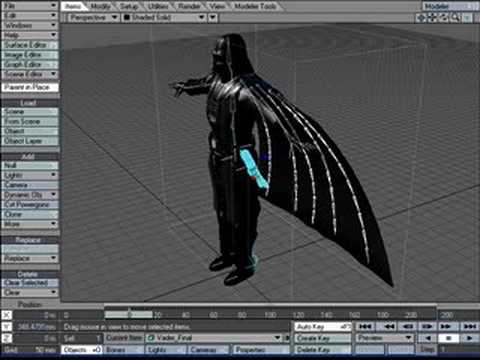Viewport: 480px width, 360px height.
Task: Jump to first frame with rewind-to-start button
Action: tap(365, 326)
